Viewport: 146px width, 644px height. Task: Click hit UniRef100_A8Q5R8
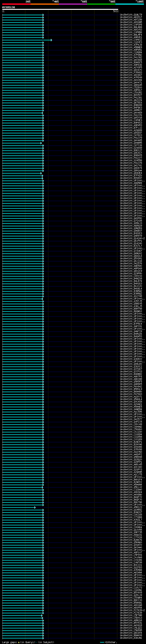coord(131,183)
